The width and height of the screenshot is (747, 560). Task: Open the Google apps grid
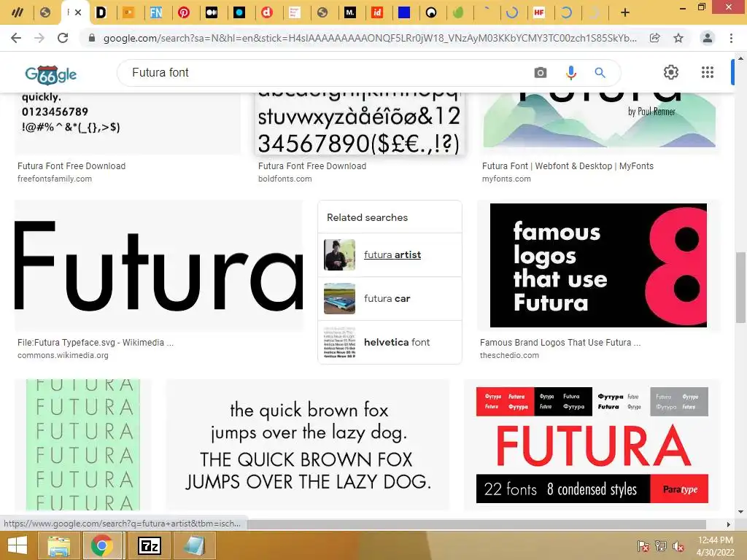[x=708, y=72]
